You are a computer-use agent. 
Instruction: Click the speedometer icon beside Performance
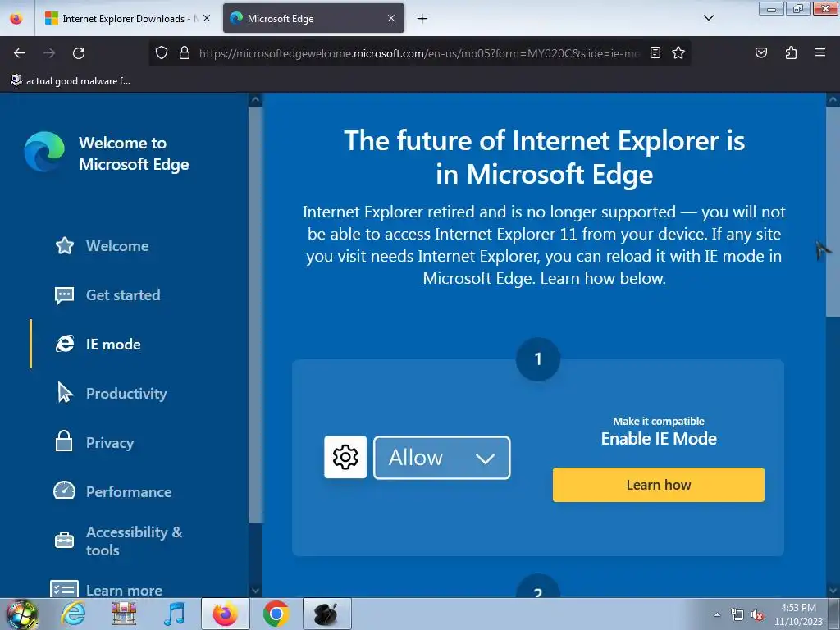point(64,491)
